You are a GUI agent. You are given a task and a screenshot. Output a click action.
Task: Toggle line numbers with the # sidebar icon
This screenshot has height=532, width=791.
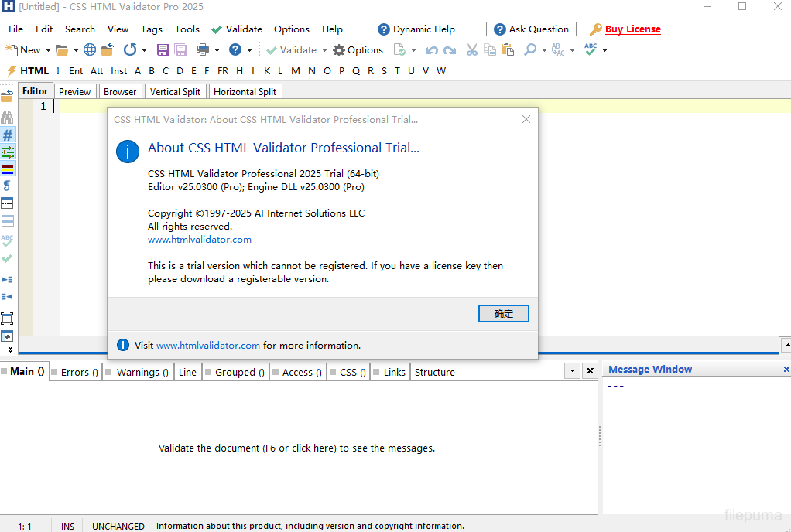click(x=7, y=135)
